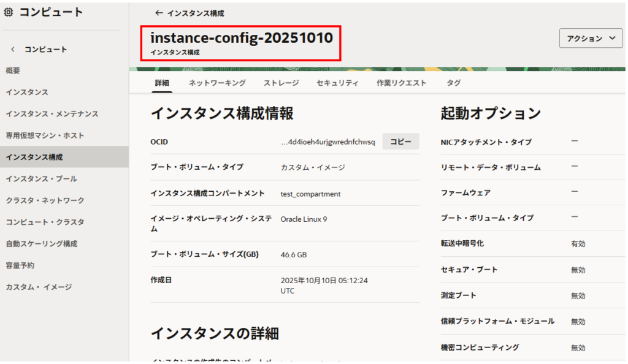Open the ストレージ tab

[x=281, y=83]
